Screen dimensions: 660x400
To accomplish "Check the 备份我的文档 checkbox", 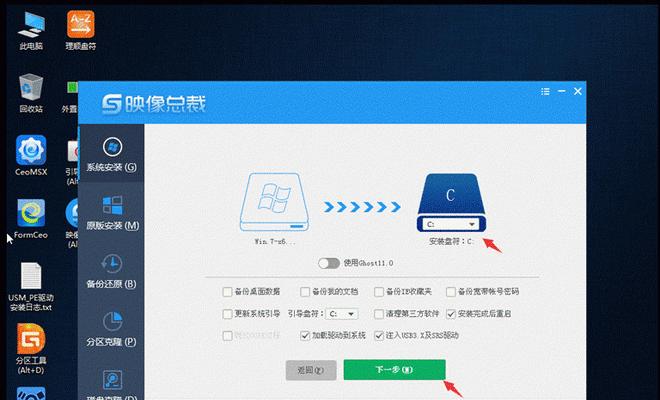I will [305, 292].
